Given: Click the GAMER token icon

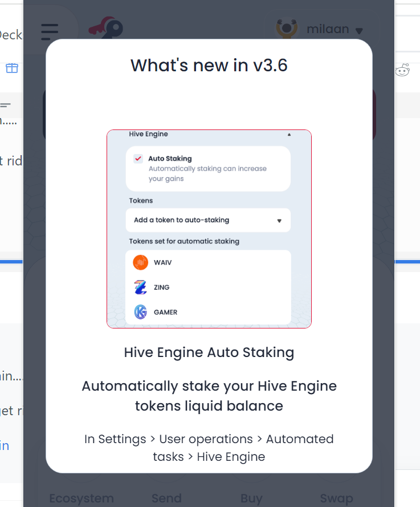Looking at the screenshot, I should (141, 312).
